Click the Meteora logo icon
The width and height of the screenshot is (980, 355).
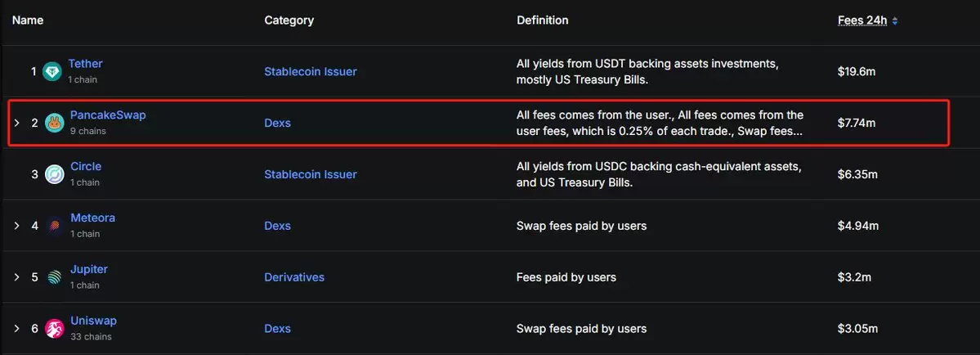(x=55, y=226)
